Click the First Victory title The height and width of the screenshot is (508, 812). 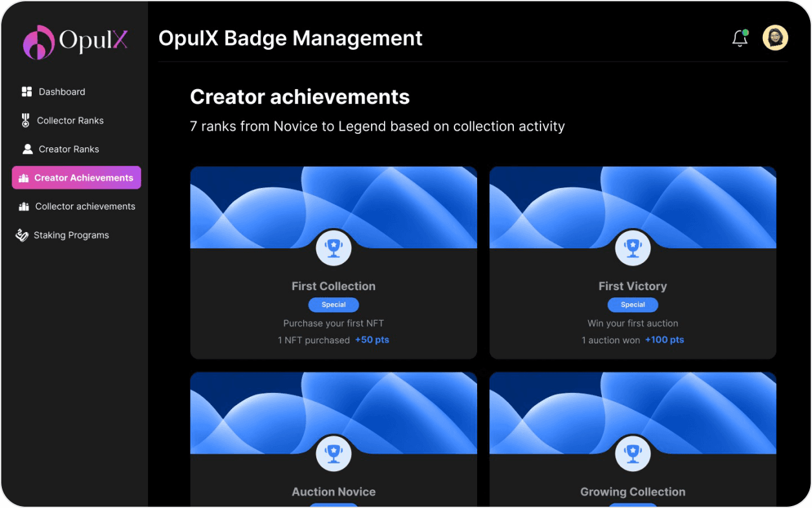click(633, 286)
